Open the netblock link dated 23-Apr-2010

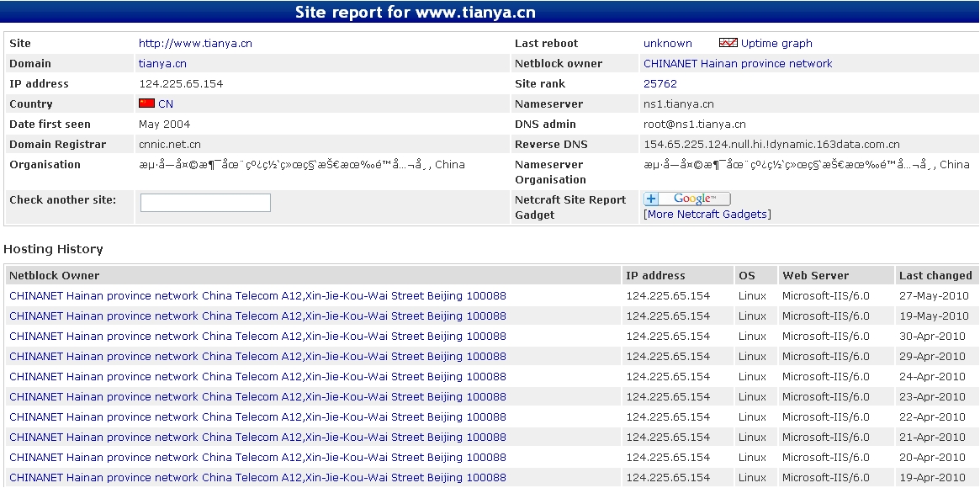click(257, 397)
